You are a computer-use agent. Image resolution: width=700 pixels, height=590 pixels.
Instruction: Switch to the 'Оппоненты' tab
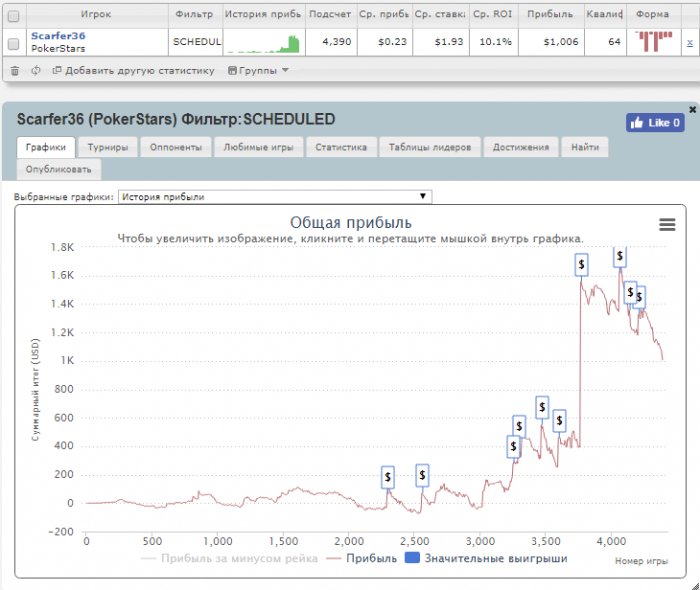[176, 147]
